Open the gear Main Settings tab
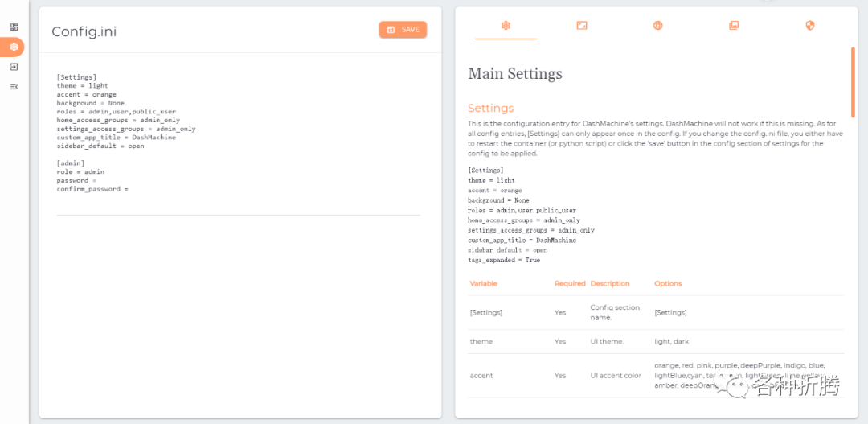This screenshot has width=868, height=424. [506, 26]
